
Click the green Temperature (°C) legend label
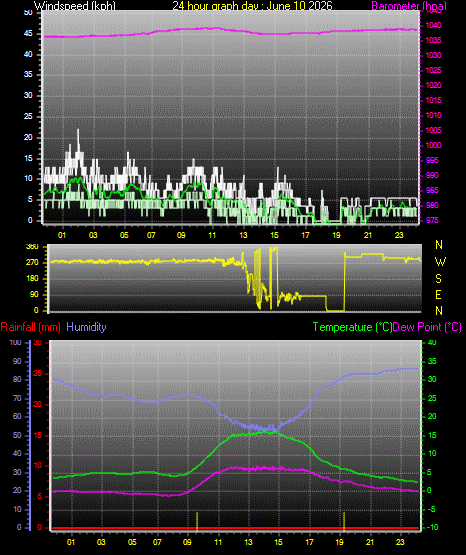coord(352,327)
